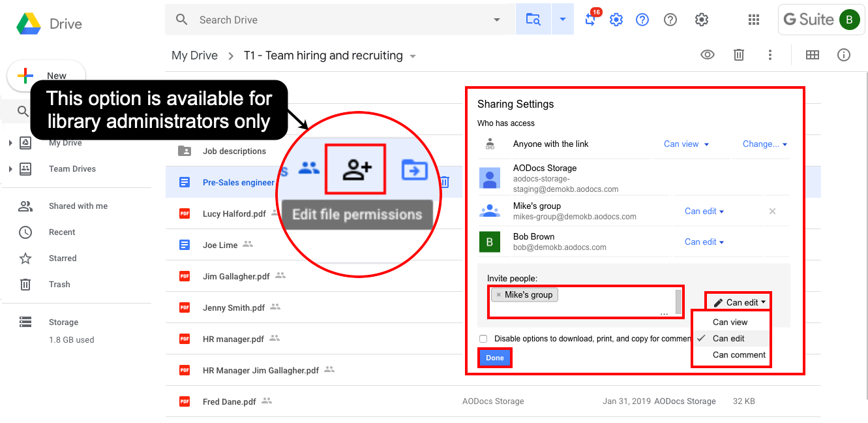This screenshot has width=868, height=423.
Task: Click the invite box scrollbar
Action: pyautogui.click(x=679, y=302)
